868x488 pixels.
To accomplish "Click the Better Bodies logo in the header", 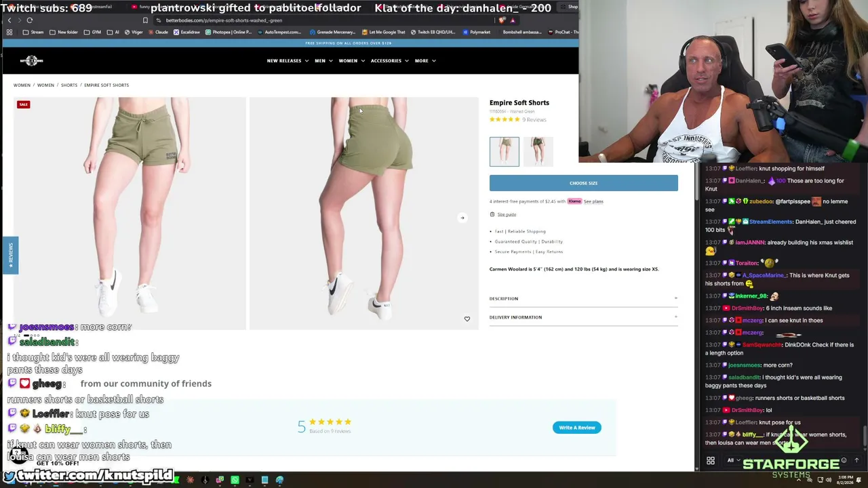I will pyautogui.click(x=31, y=60).
